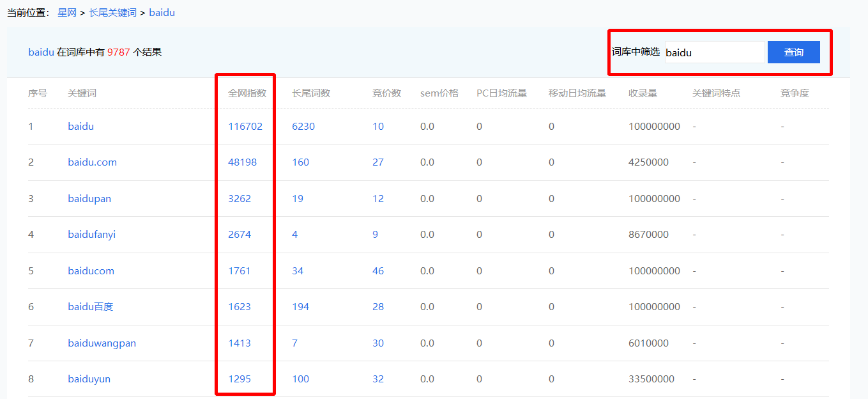
Task: Click bid count 32 for baiduyun
Action: [378, 379]
